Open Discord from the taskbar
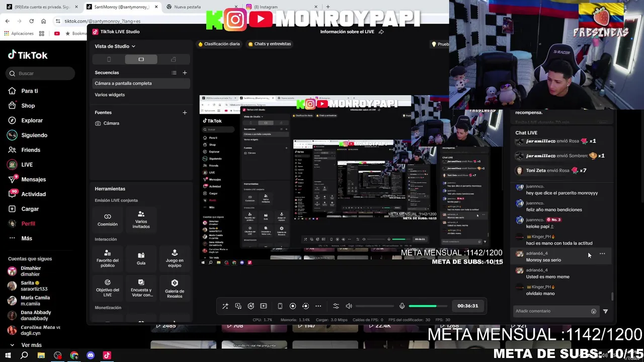644x362 pixels. pyautogui.click(x=91, y=355)
